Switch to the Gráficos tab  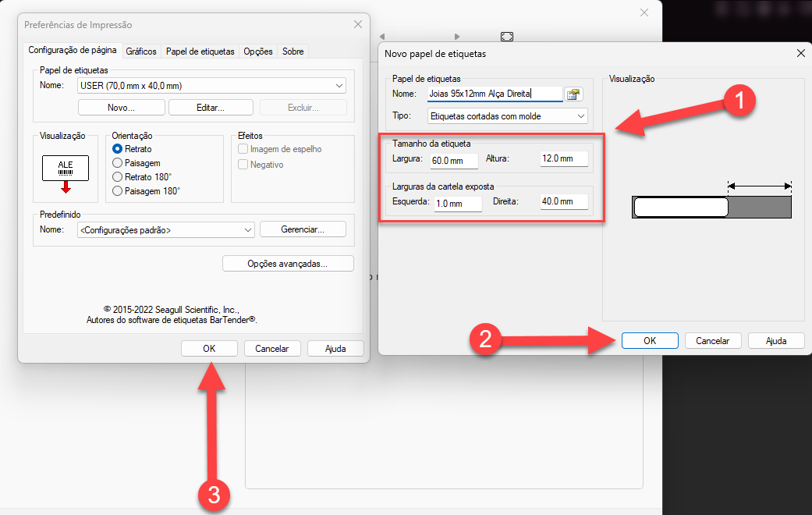141,51
